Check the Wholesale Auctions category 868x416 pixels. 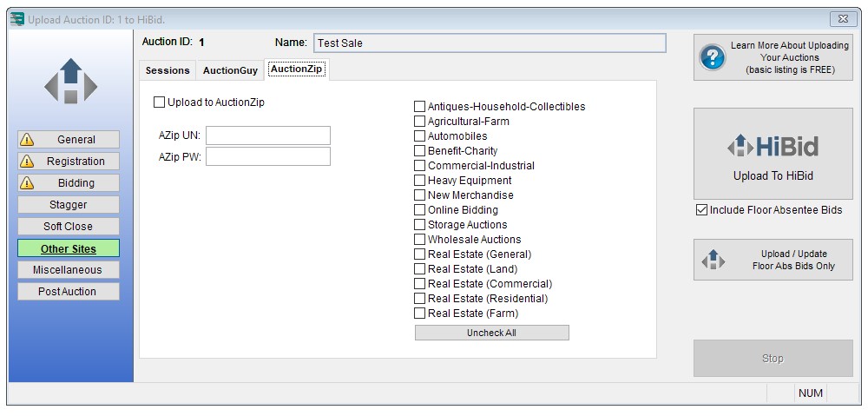(x=419, y=240)
